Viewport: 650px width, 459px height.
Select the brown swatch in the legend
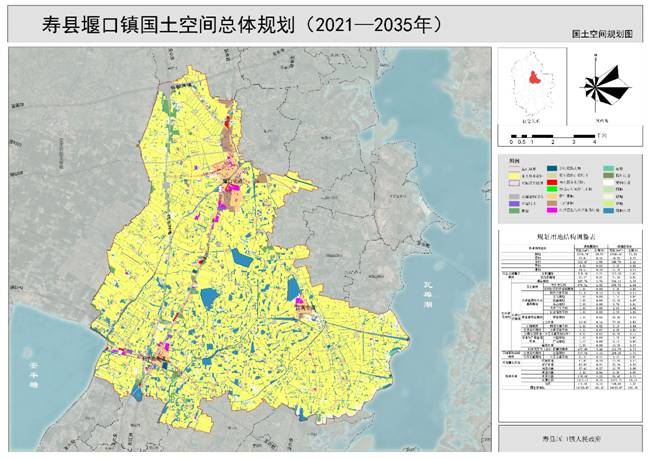coord(552,203)
